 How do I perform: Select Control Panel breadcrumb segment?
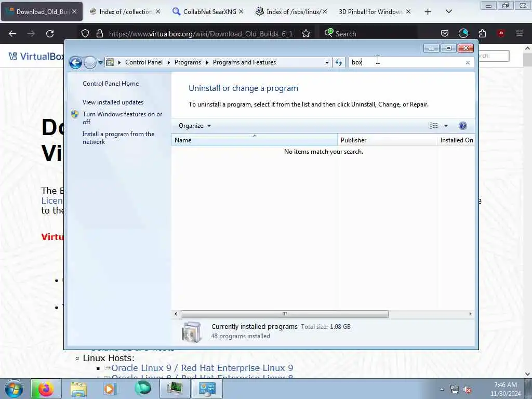pos(144,62)
